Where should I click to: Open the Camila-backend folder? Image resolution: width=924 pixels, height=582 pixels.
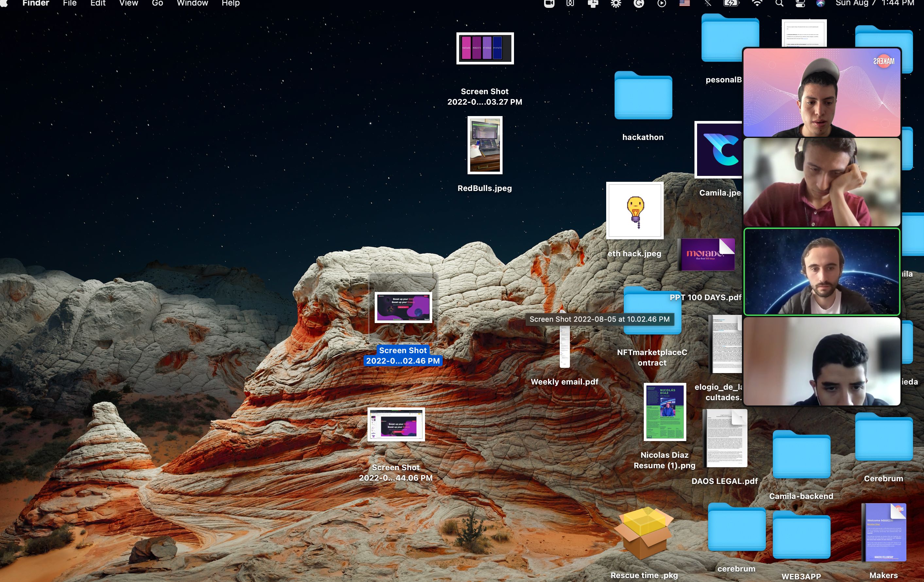tap(801, 454)
